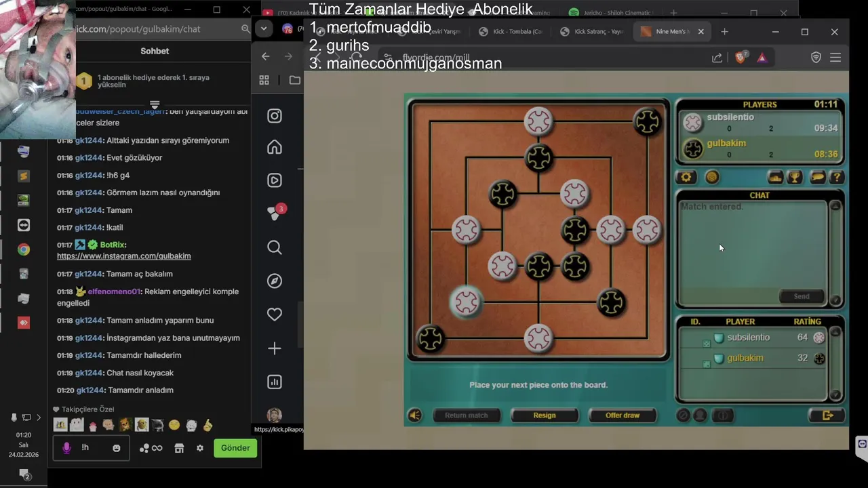Click the block player circle icon
Viewport: 868px width, 488px height.
(684, 415)
